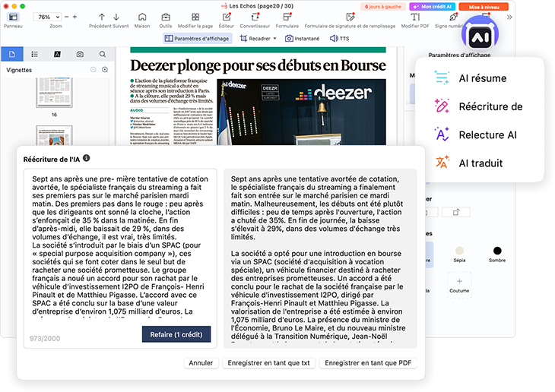
Task: Select Paramètres d'affichage button
Action: point(197,38)
